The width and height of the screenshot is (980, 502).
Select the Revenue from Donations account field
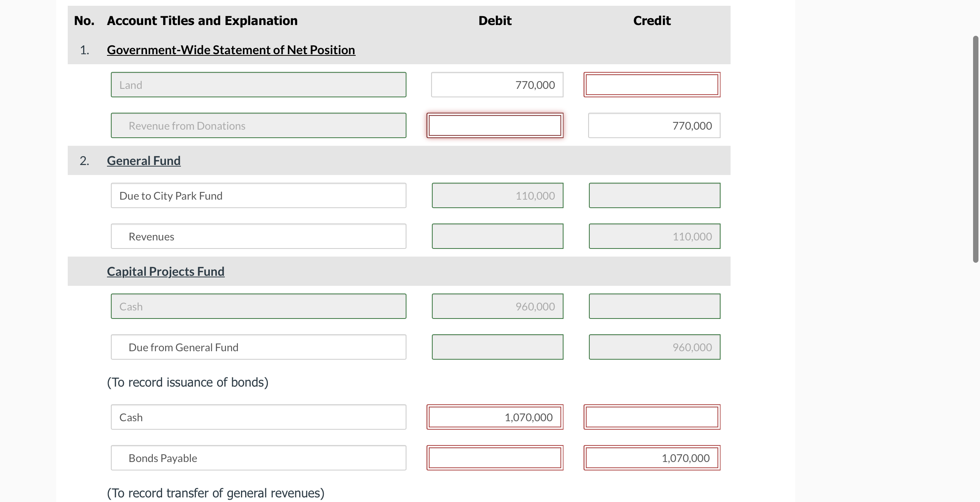click(x=258, y=125)
